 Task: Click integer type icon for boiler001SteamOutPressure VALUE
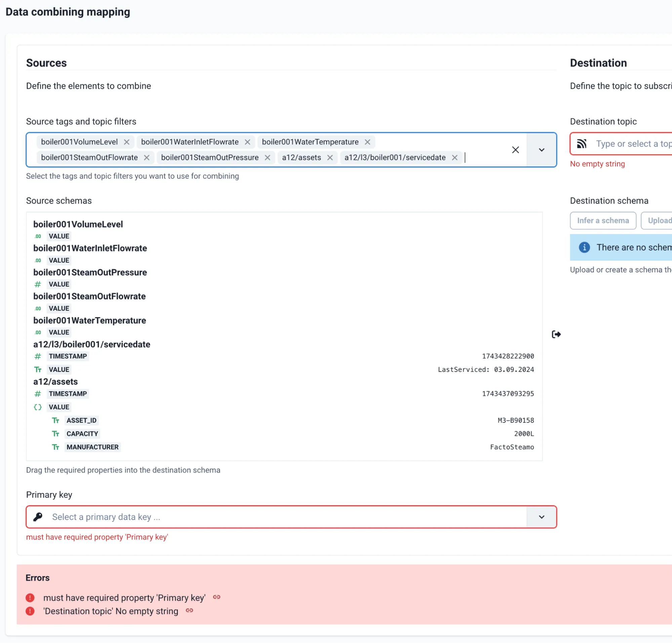pos(38,285)
